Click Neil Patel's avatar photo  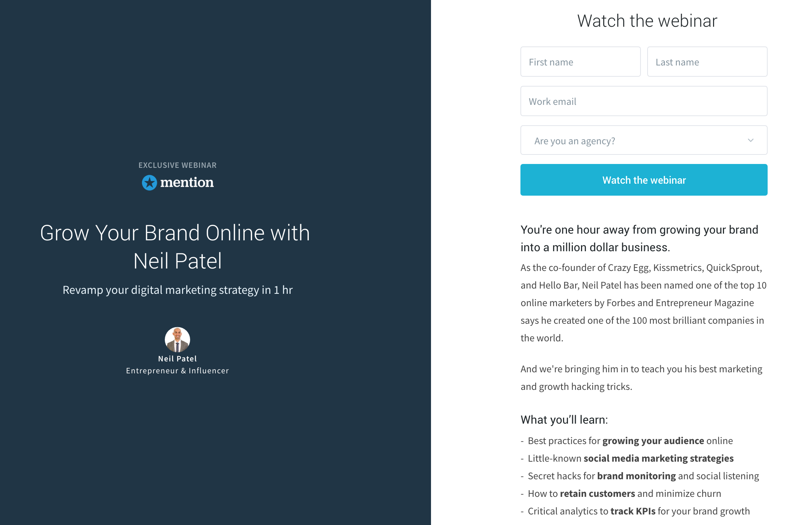pyautogui.click(x=177, y=340)
